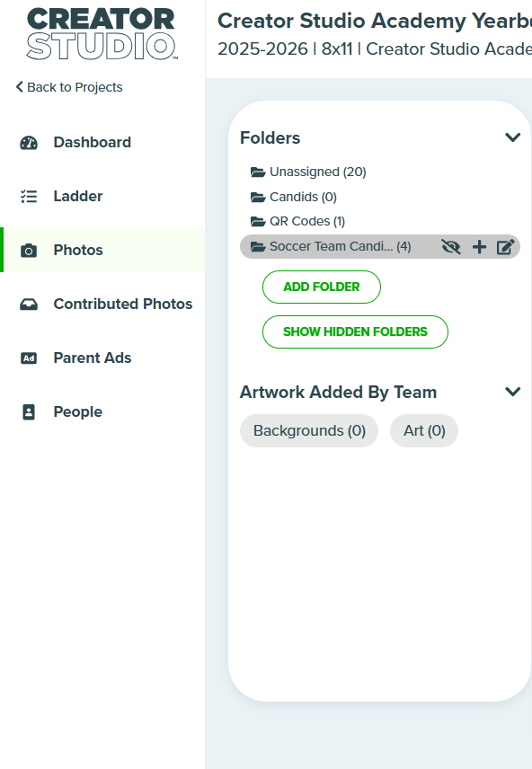Click the People contact icon
The image size is (532, 769).
29,412
